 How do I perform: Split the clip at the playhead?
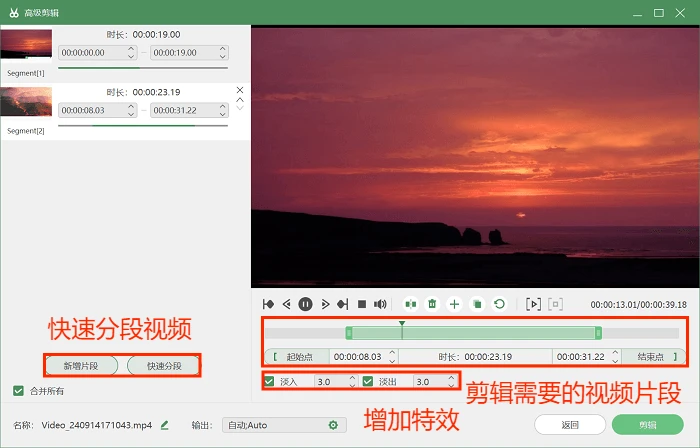(410, 304)
